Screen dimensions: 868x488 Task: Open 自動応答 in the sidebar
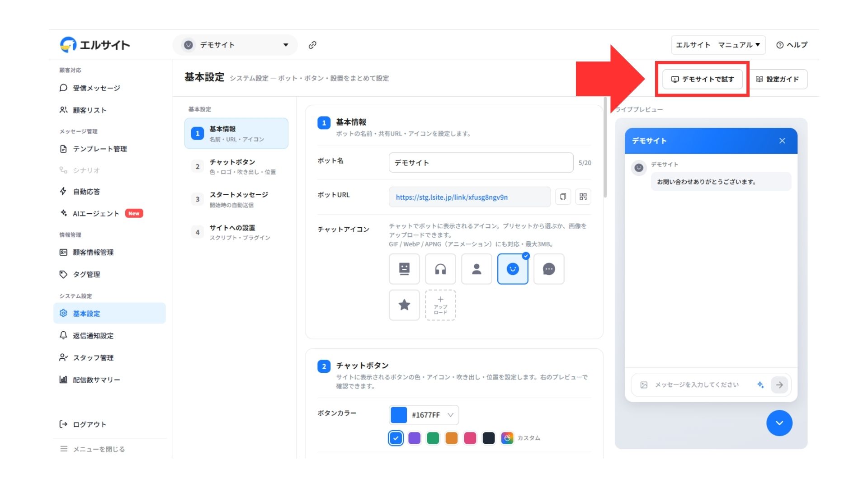pos(86,192)
